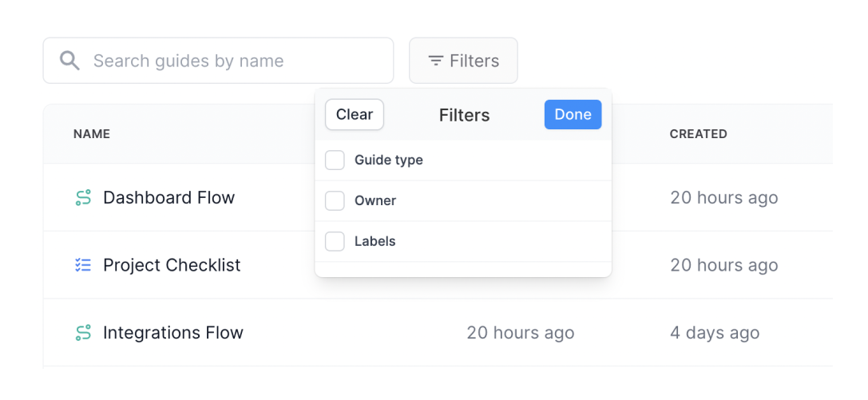Open the Dashboard Flow guide
Viewport: 868px width, 400px height.
168,198
